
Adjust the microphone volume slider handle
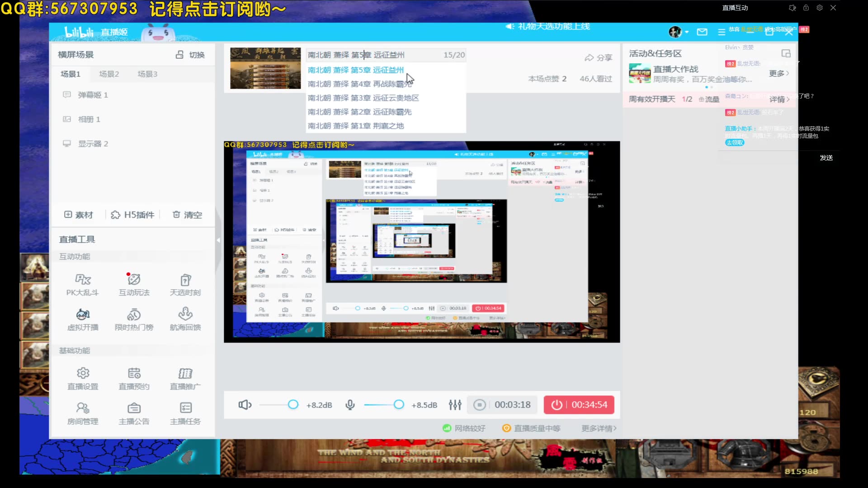point(399,404)
